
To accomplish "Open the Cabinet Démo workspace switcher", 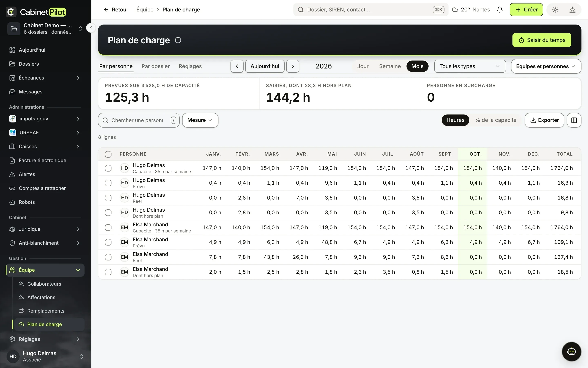I will pos(45,29).
